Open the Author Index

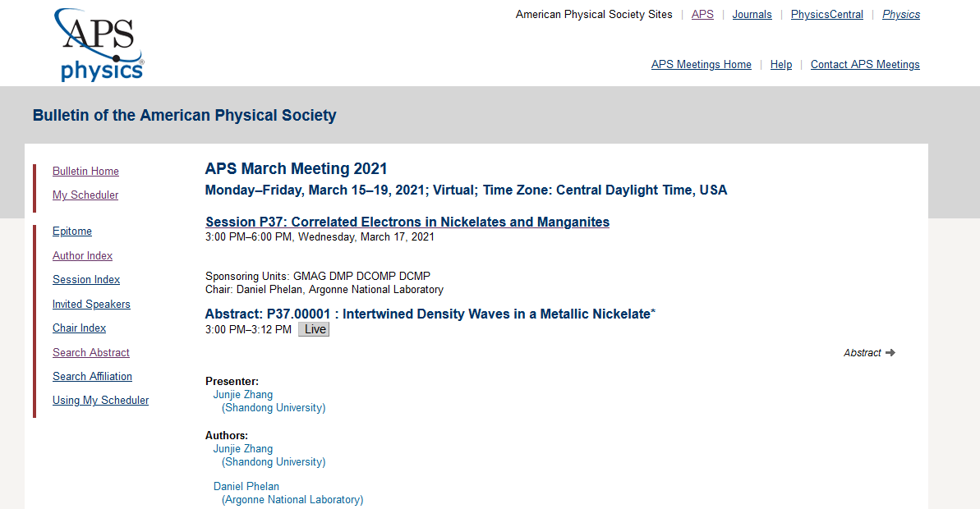(82, 256)
